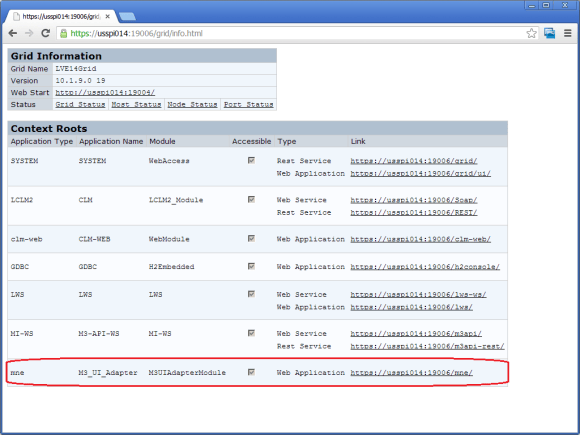Open the /m3api/ Web Service link
The image size is (580, 435).
click(x=416, y=334)
